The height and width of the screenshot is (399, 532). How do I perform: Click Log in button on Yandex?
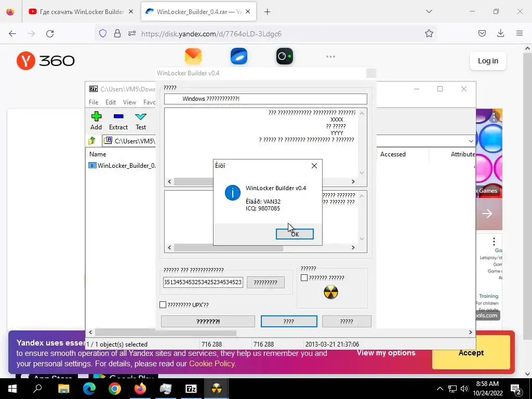click(x=488, y=61)
